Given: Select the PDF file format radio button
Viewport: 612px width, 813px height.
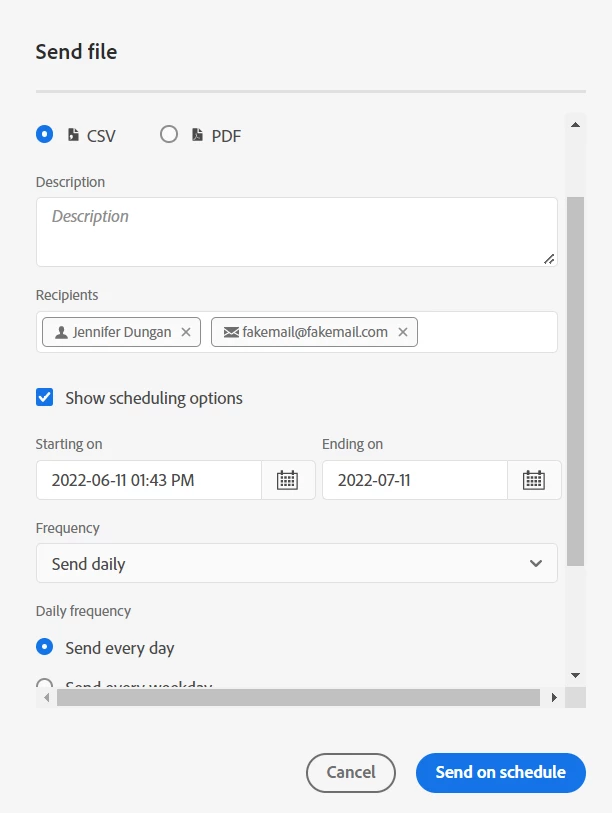Looking at the screenshot, I should coord(169,134).
